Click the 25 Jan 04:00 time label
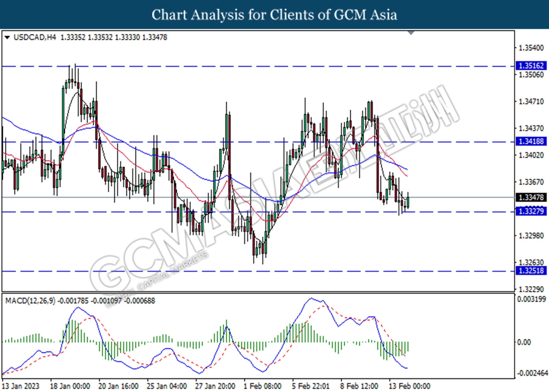 [167, 386]
